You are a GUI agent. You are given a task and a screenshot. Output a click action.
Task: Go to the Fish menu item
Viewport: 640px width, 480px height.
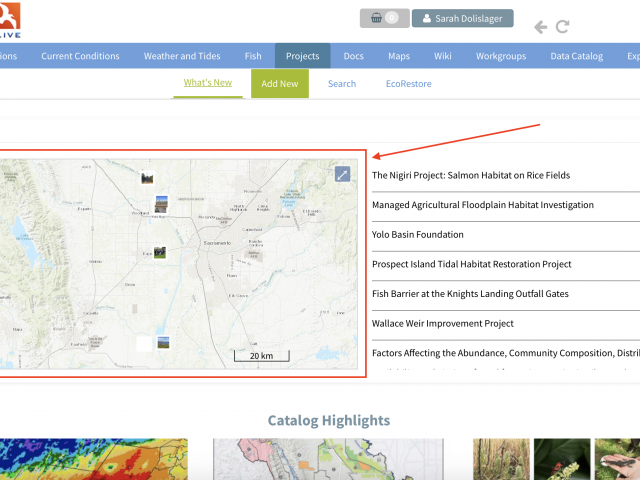click(x=253, y=56)
